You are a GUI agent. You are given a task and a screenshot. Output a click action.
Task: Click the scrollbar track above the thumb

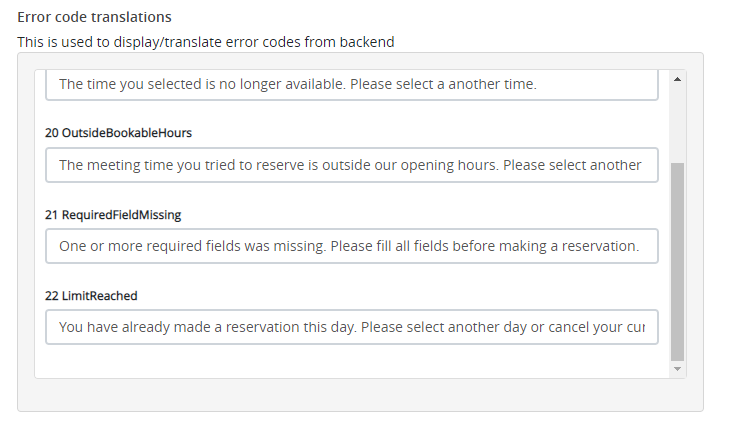pos(677,120)
